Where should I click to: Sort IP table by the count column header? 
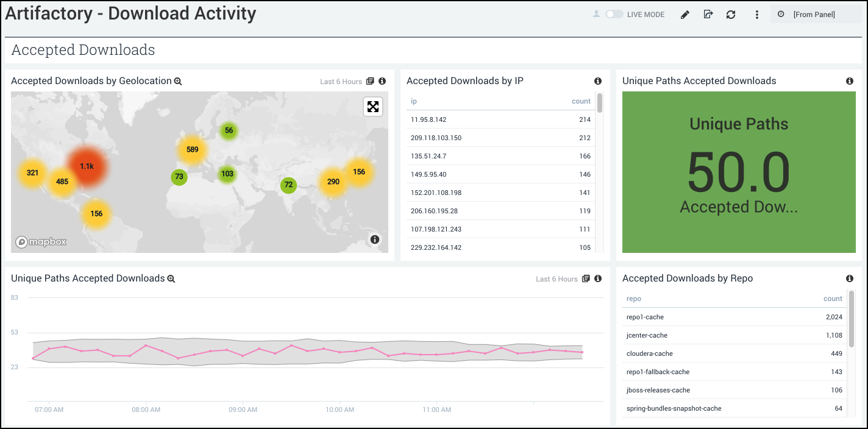[581, 101]
